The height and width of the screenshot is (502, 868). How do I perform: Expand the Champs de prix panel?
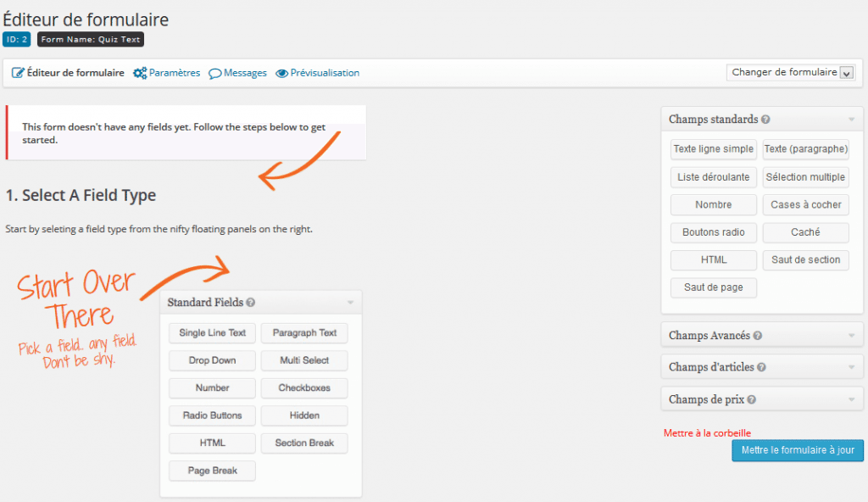point(850,400)
